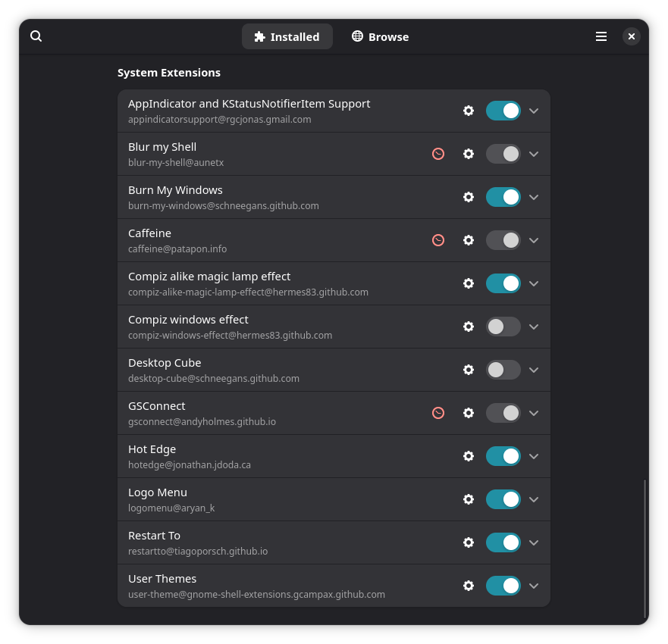Image resolution: width=668 pixels, height=644 pixels.
Task: Switch to the Browse tab
Action: coord(380,36)
